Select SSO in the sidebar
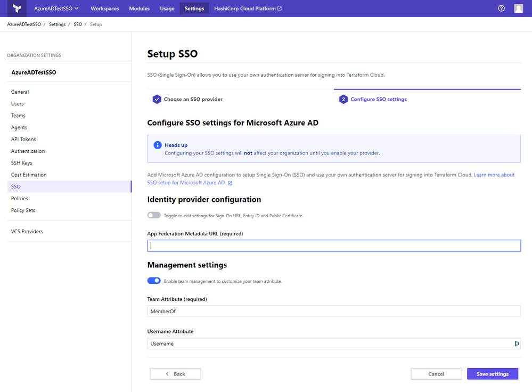532x392 pixels. 69,186
